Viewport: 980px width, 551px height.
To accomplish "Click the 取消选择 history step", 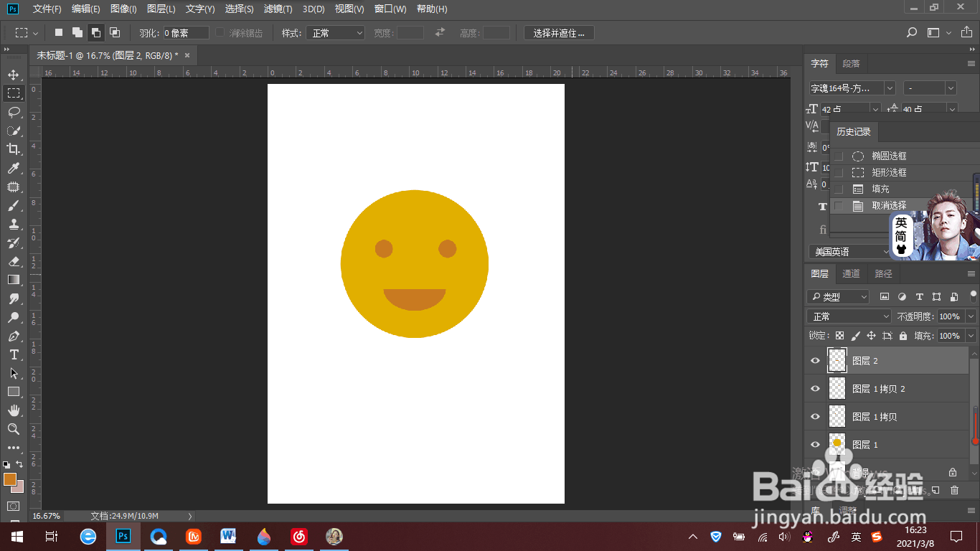I will [x=889, y=205].
